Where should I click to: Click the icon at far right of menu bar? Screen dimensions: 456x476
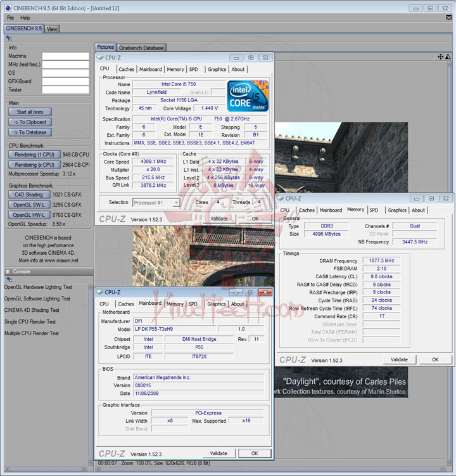click(x=449, y=18)
